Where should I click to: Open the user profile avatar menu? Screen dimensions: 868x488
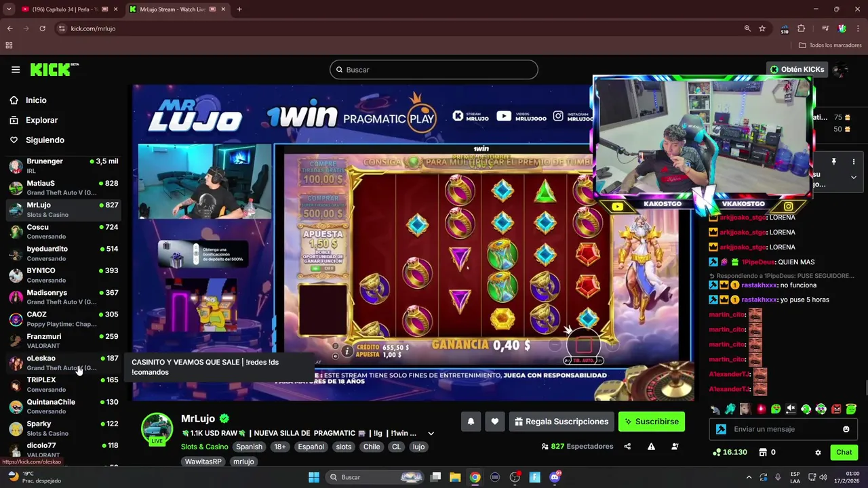[841, 69]
